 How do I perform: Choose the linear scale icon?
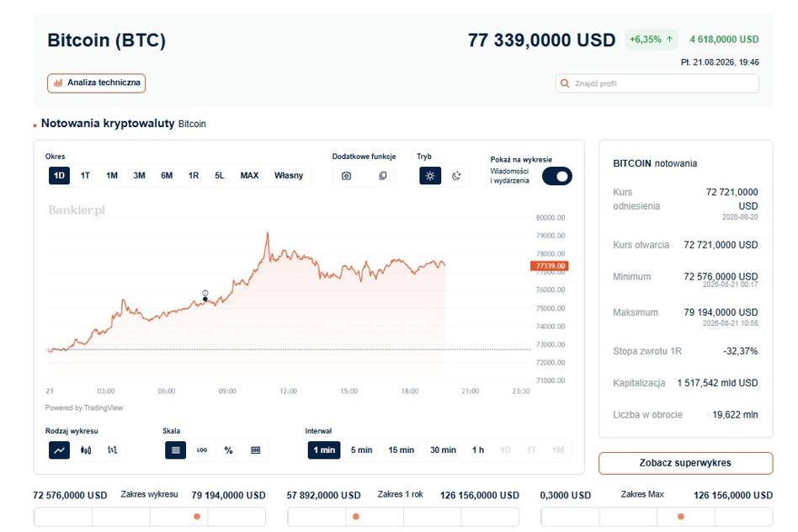click(x=176, y=450)
